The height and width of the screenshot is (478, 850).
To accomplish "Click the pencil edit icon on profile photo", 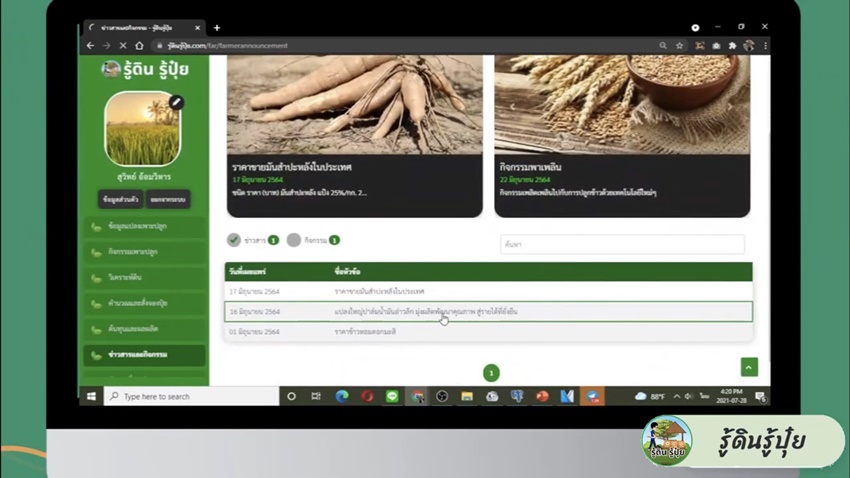I will click(x=176, y=102).
